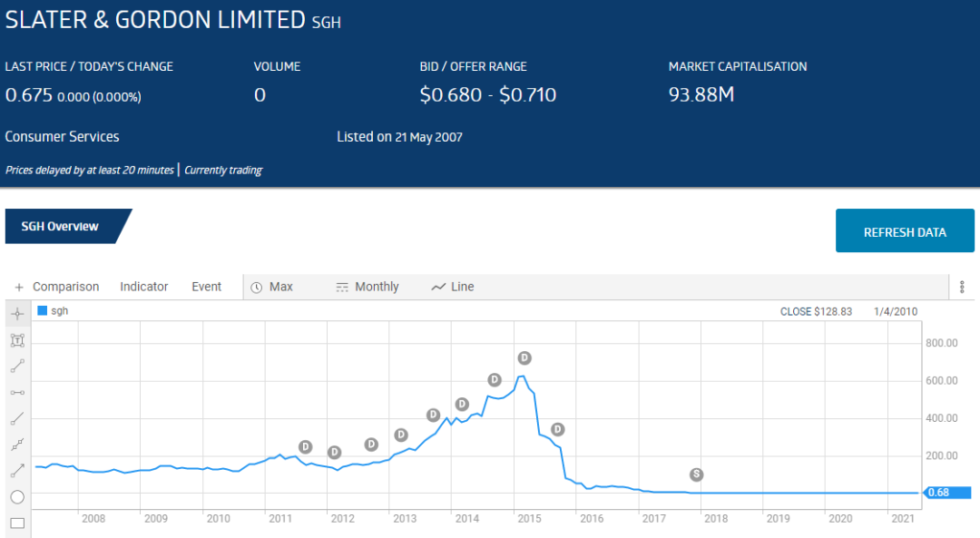Open the Indicator menu
The height and width of the screenshot is (538, 980).
[143, 287]
